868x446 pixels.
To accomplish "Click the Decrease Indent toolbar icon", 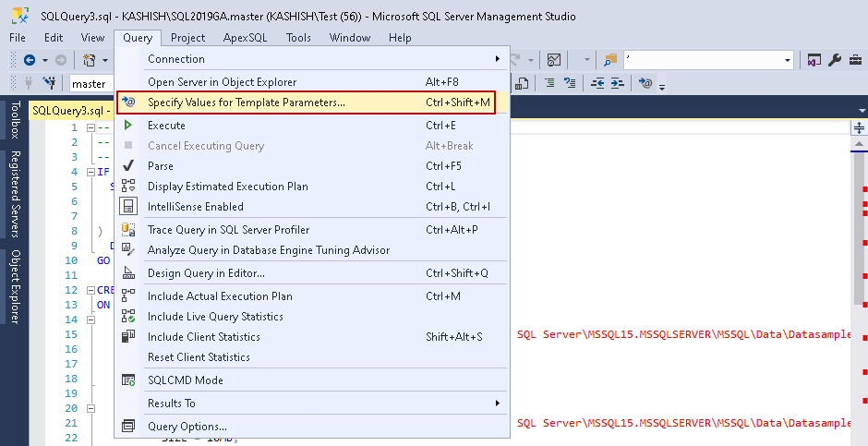I will pyautogui.click(x=597, y=83).
